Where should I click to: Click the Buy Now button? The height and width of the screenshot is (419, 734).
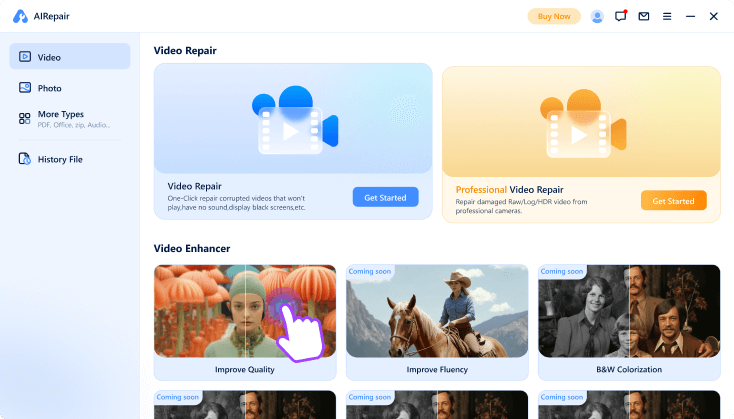554,16
